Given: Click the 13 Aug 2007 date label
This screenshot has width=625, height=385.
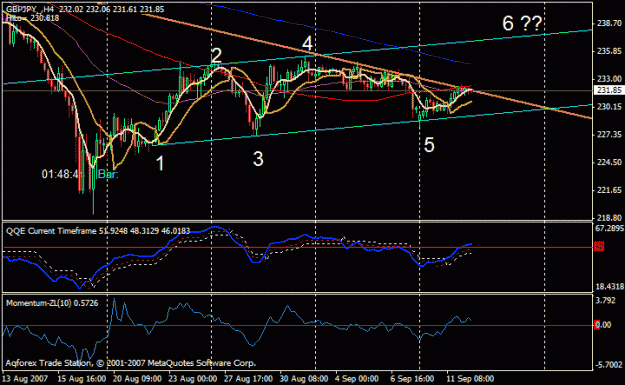Looking at the screenshot, I should pos(25,379).
